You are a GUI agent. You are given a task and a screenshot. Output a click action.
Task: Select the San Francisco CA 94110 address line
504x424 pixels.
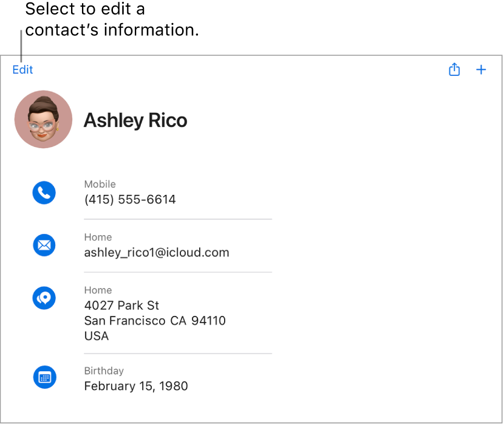click(155, 321)
